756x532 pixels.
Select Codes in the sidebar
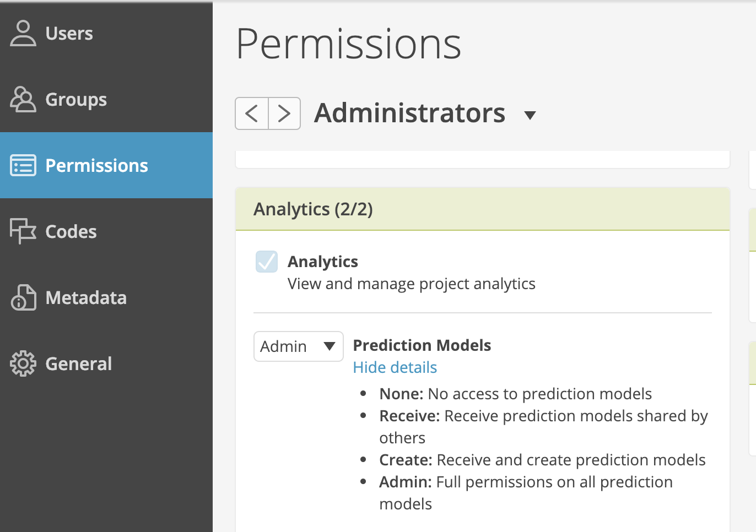106,231
